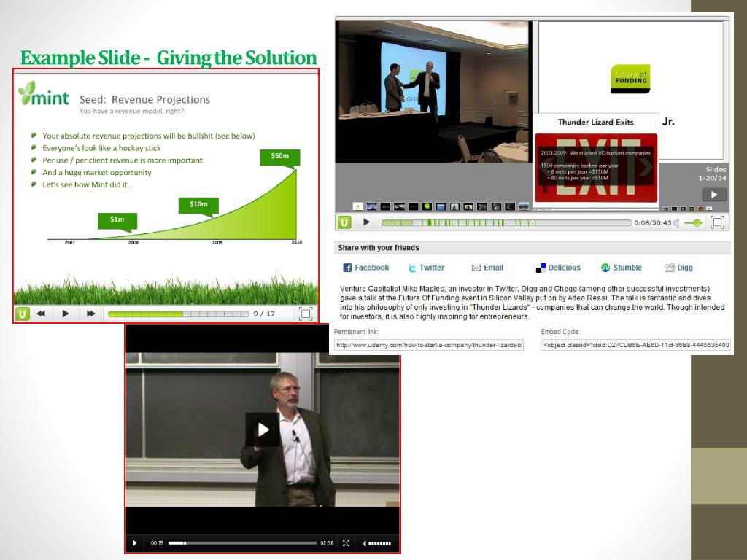Seek on the lecture video timeline at 00:15
747x560 pixels.
point(242,542)
